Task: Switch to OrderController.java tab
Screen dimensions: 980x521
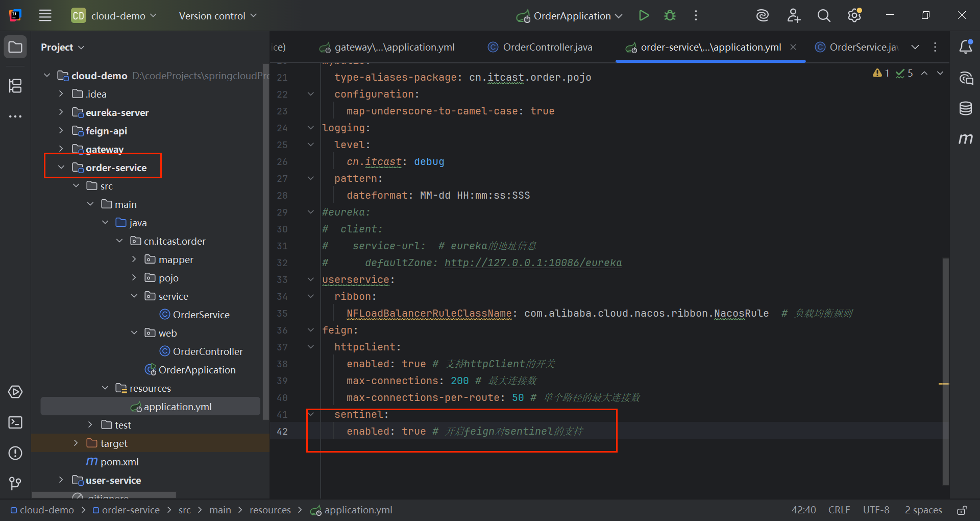Action: click(x=540, y=47)
